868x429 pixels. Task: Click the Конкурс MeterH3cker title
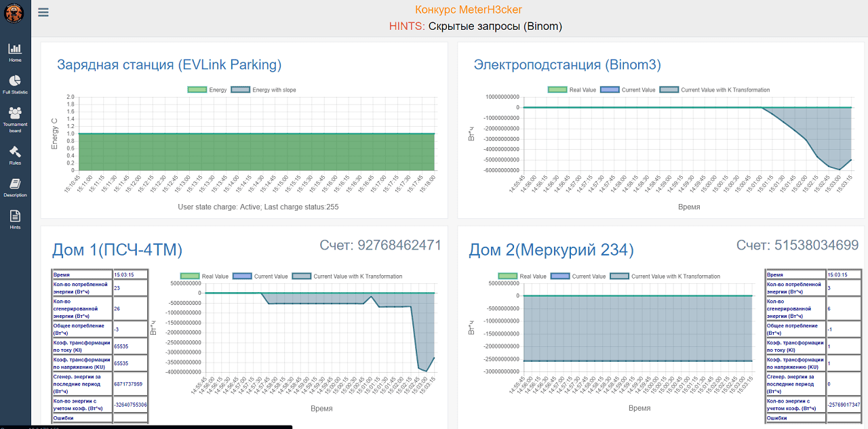[469, 9]
